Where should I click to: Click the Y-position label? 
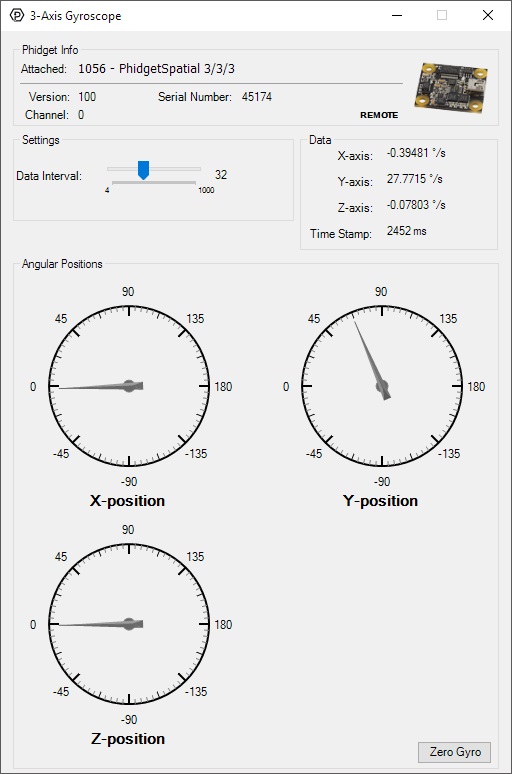(x=380, y=501)
